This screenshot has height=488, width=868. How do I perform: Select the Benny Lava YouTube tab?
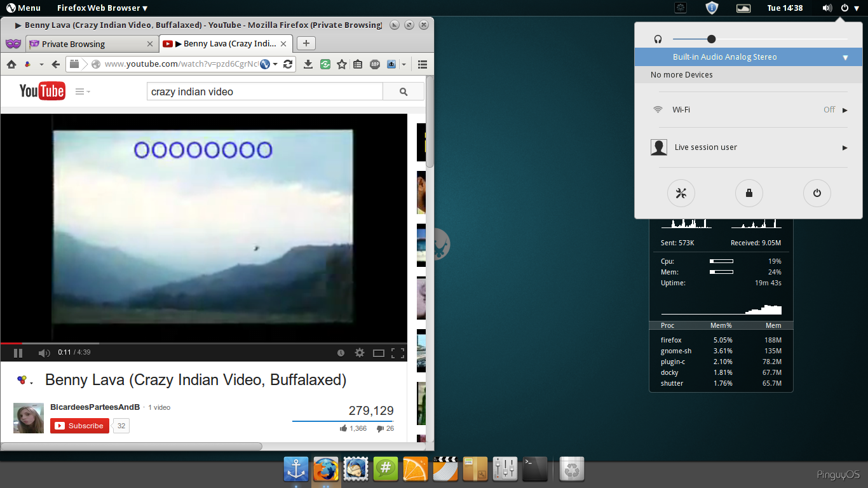[x=226, y=44]
